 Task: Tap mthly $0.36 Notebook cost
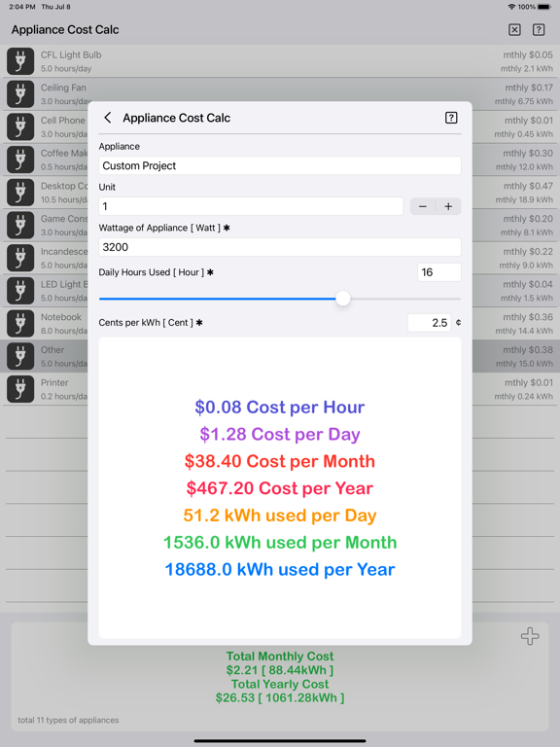click(528, 317)
